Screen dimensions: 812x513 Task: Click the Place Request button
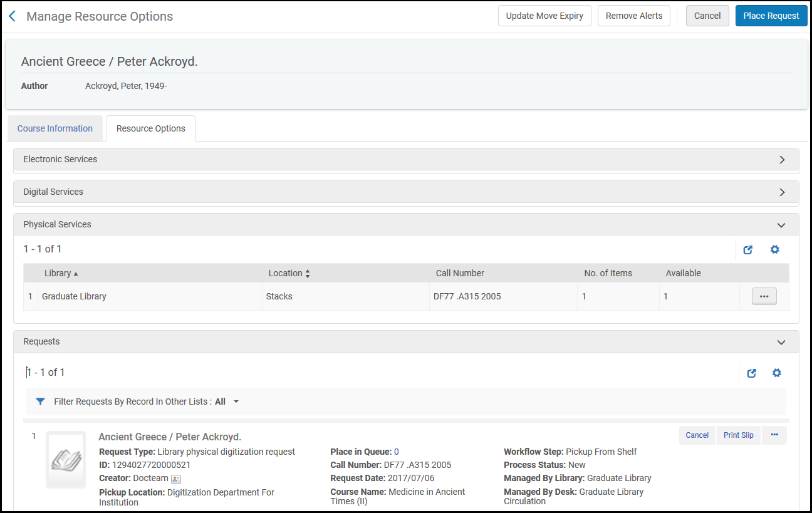771,16
